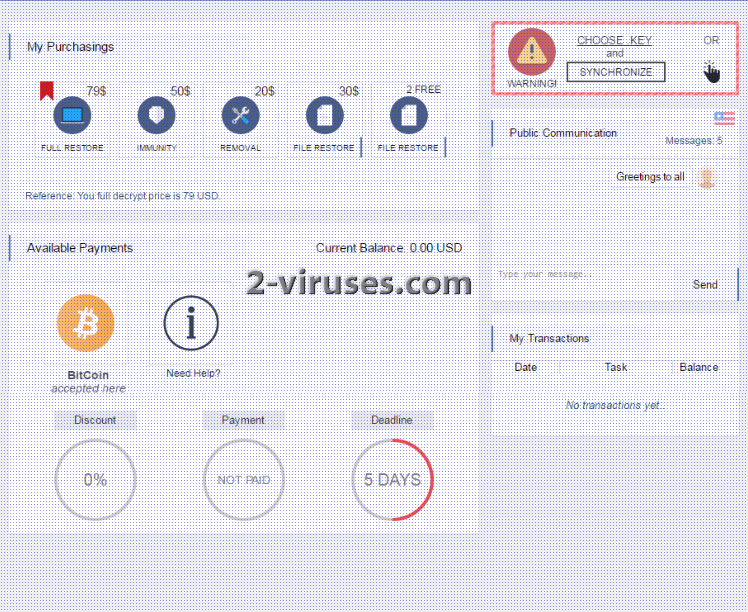Click the US flag language icon
The image size is (748, 612).
[x=724, y=118]
